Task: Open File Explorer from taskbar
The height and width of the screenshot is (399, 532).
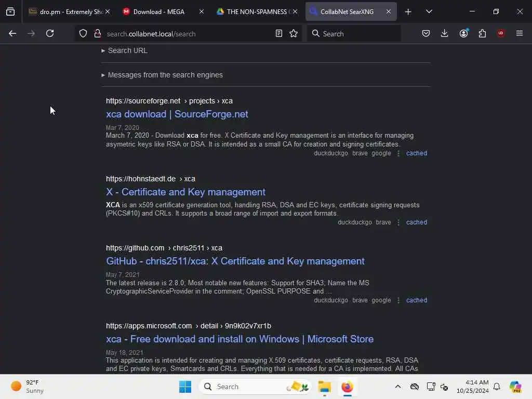Action: coord(324,387)
